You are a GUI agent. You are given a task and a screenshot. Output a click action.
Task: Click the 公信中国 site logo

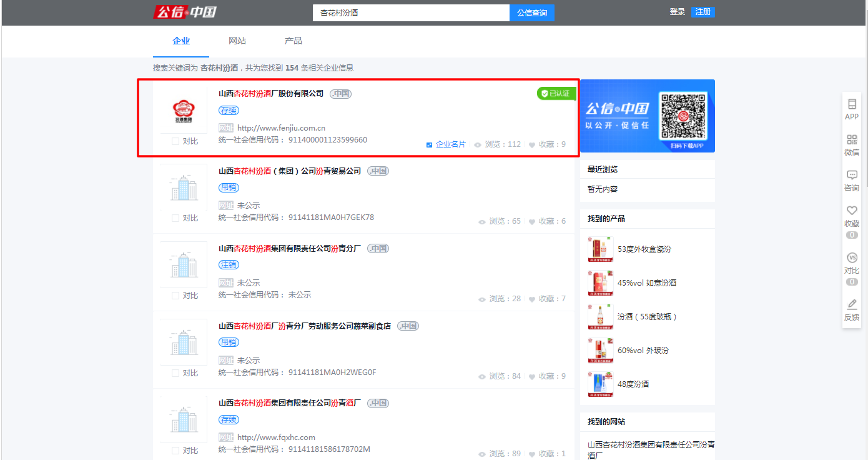pos(185,11)
